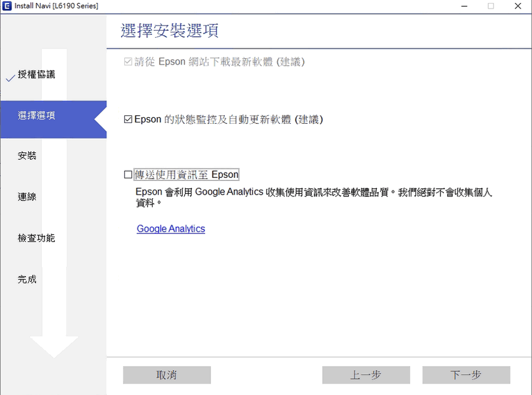Click the Epson app icon in title bar
Screen dimensions: 532x395
7,6
